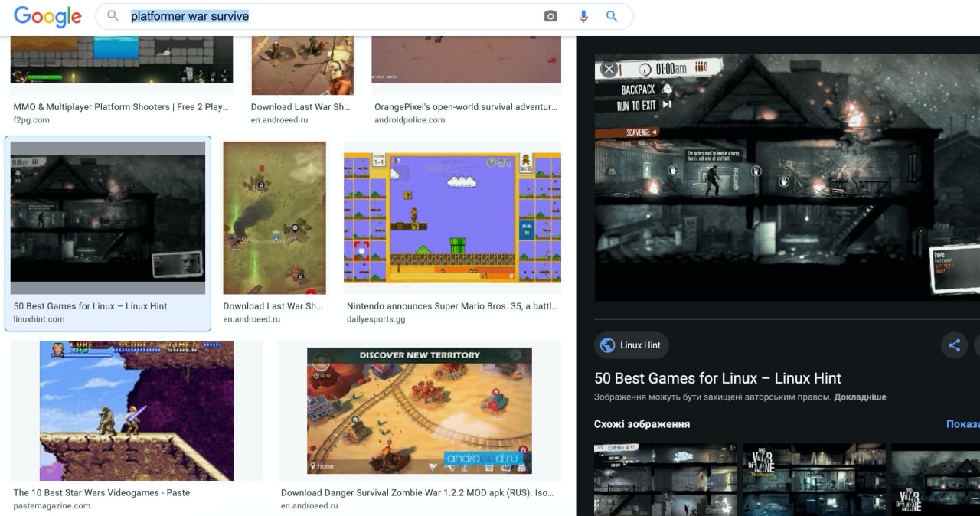Start voice search with microphone icon

583,16
